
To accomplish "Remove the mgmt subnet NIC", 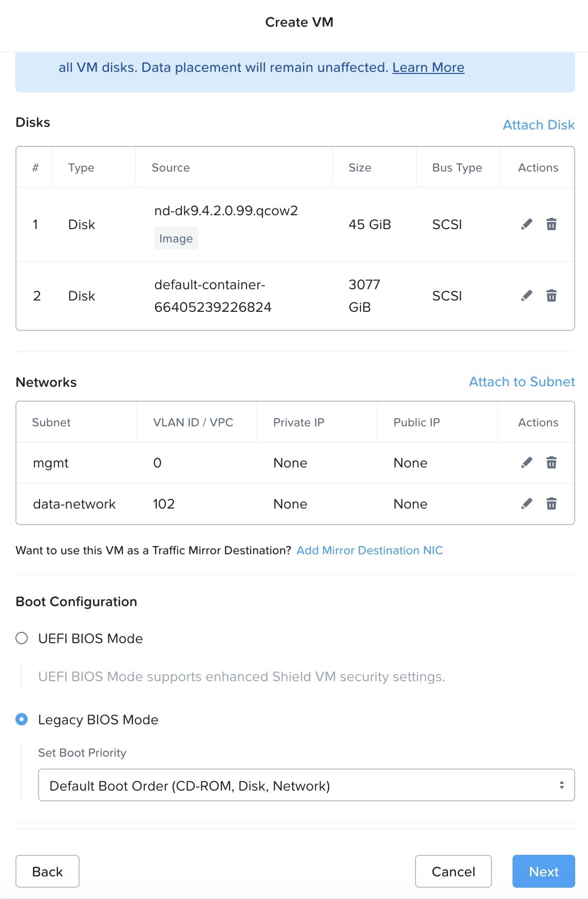I will coord(551,463).
